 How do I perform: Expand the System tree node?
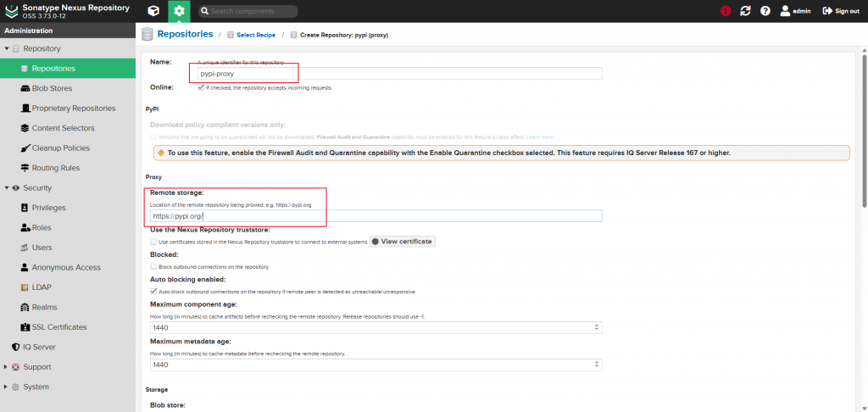[x=7, y=387]
